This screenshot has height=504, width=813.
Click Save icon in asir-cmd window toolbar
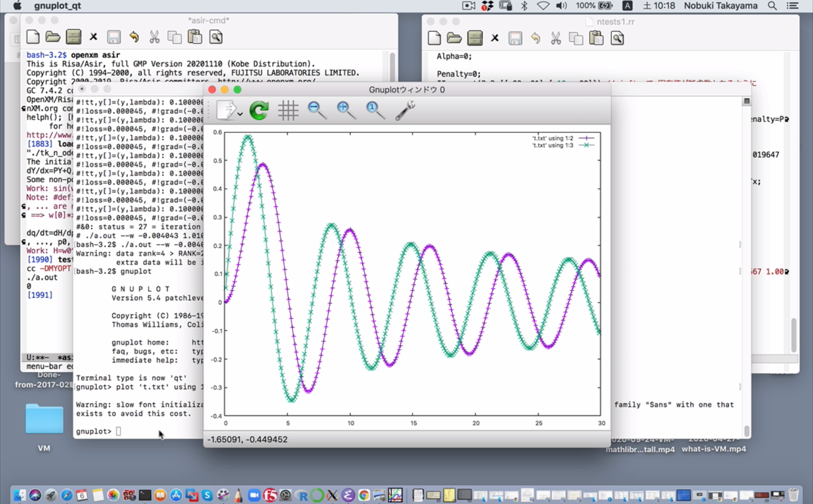114,37
